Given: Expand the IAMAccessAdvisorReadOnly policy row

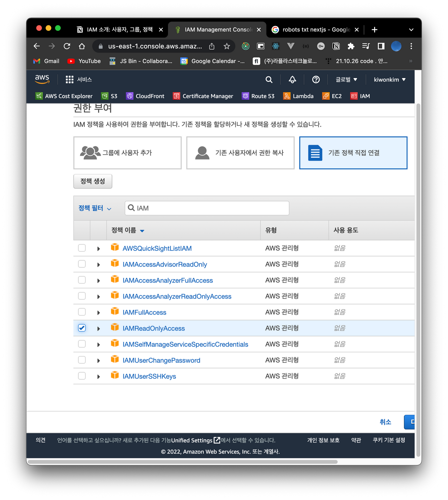Looking at the screenshot, I should point(99,265).
